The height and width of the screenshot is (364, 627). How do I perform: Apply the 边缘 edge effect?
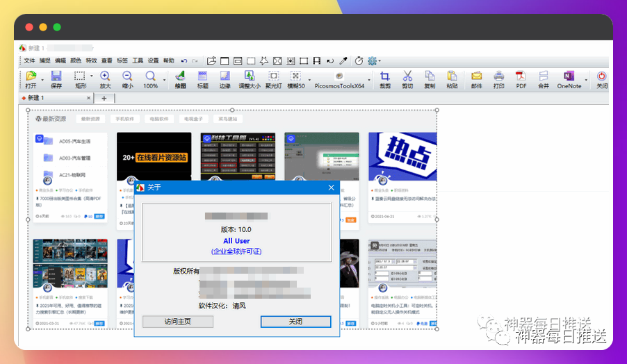click(x=225, y=79)
